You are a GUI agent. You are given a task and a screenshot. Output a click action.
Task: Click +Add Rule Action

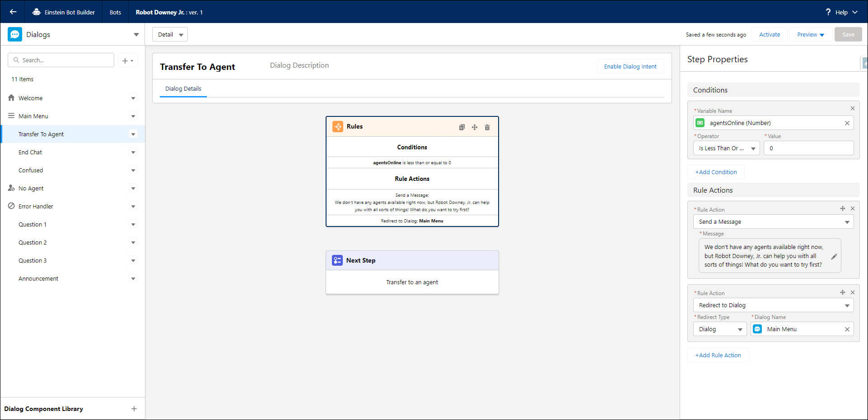718,355
